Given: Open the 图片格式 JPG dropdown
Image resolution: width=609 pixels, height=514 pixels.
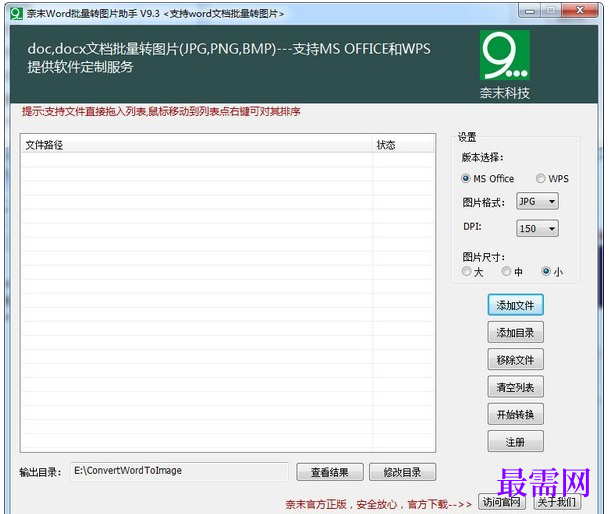Looking at the screenshot, I should point(538,201).
